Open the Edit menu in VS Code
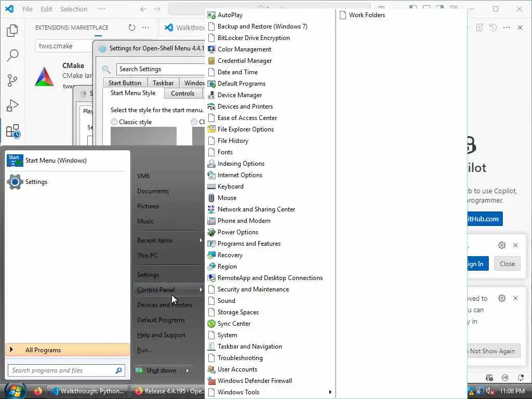 [46, 9]
